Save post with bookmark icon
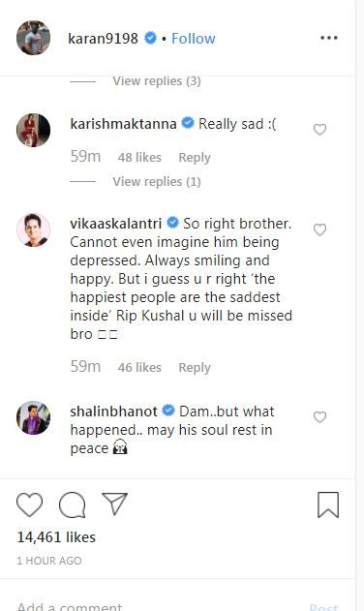The height and width of the screenshot is (611, 364). (328, 504)
